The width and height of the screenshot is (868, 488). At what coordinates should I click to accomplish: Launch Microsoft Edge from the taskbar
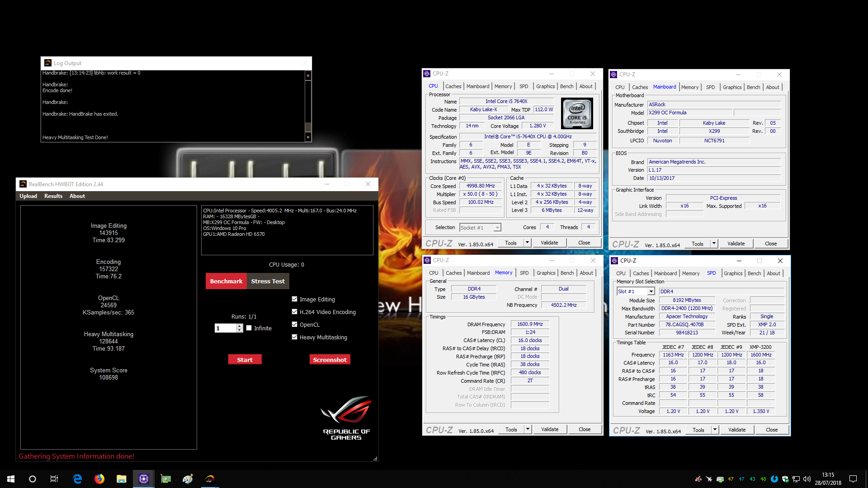tap(77, 479)
